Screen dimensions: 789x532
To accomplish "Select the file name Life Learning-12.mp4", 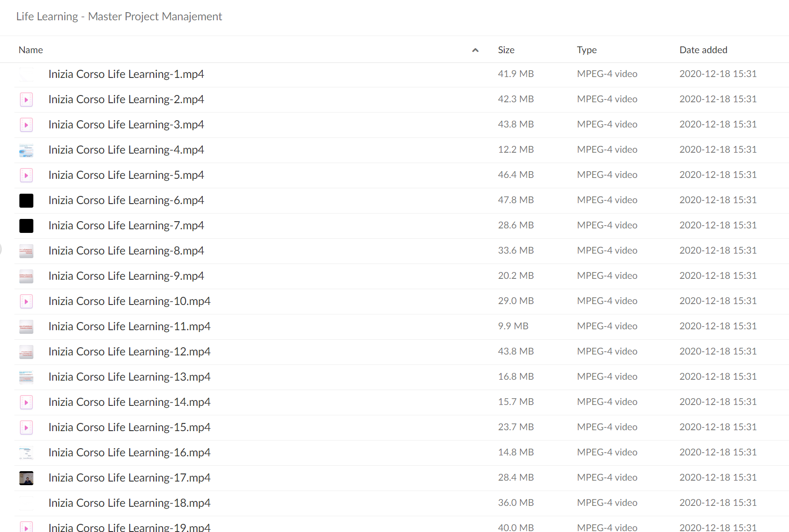I will tap(129, 352).
